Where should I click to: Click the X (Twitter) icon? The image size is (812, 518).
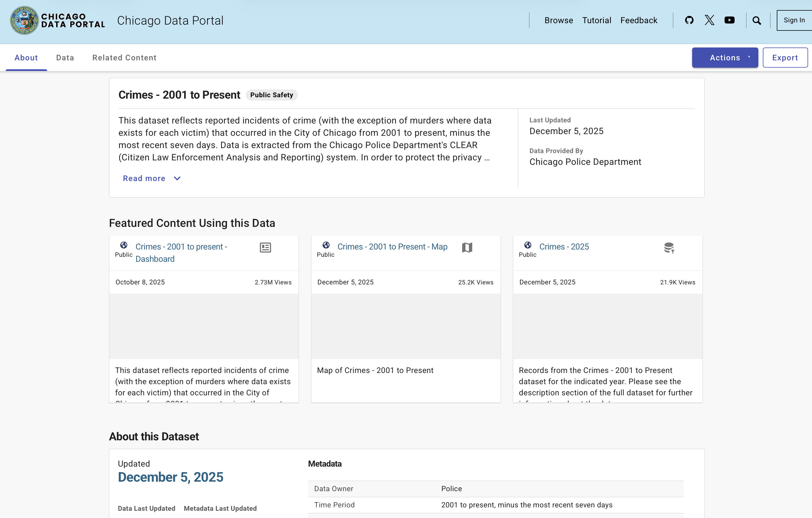click(709, 20)
